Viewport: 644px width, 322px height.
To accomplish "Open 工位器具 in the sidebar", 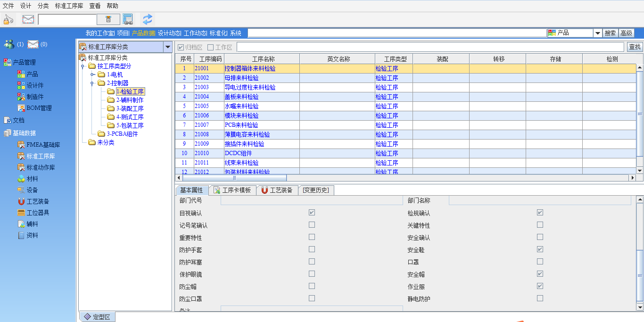I will [x=21, y=213].
